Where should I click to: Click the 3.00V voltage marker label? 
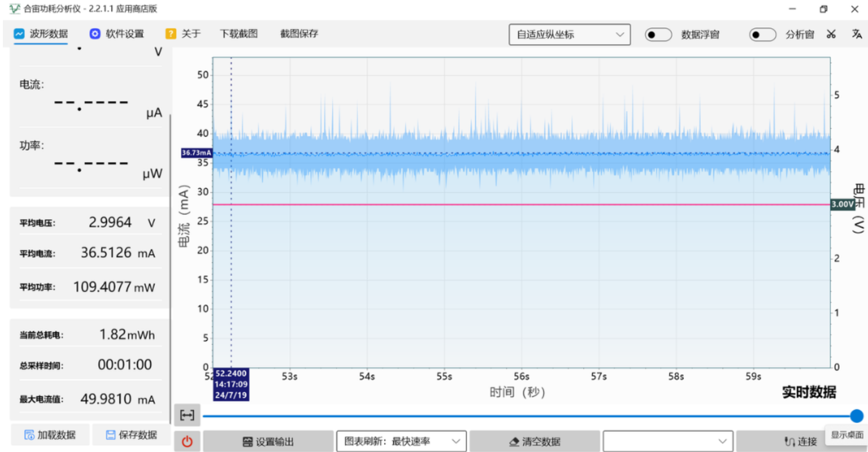point(842,204)
